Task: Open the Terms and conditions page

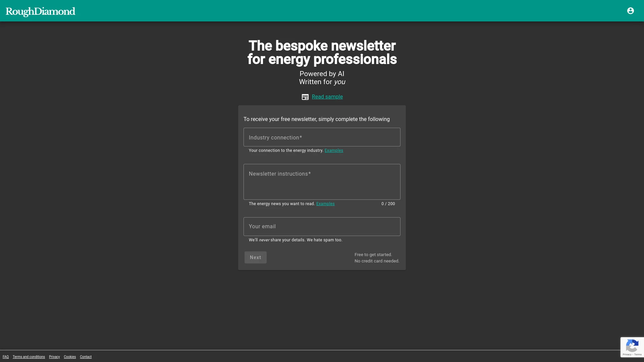Action: (29, 357)
